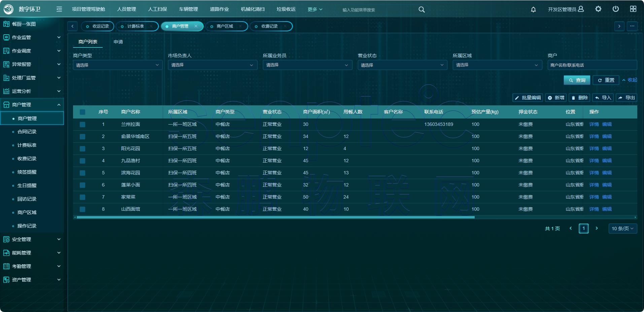Open settings via the gear icon
This screenshot has height=312, width=644.
point(598,9)
